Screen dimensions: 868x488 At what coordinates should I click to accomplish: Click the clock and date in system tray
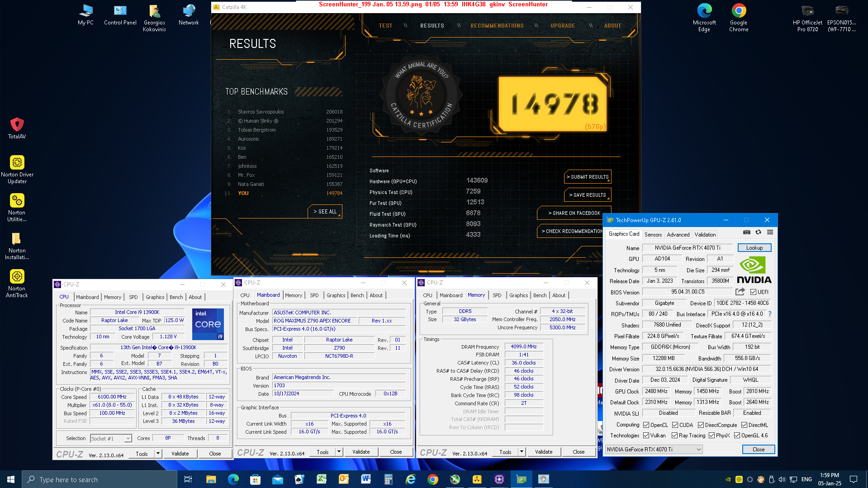830,479
